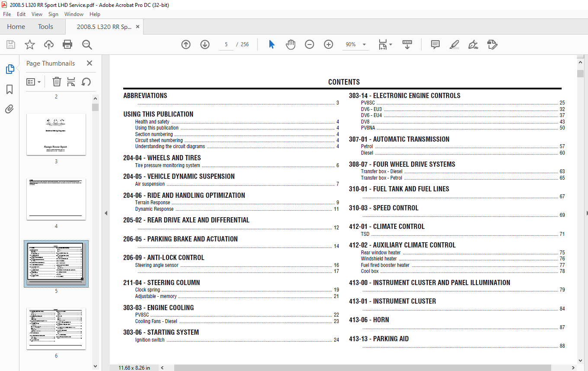Bookmark this file with the star icon
This screenshot has width=588, height=371.
pyautogui.click(x=29, y=44)
